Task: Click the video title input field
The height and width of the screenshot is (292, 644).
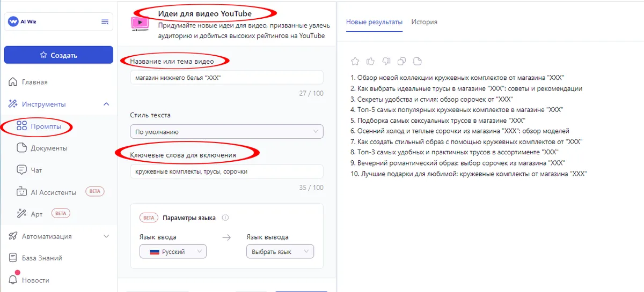Action: (226, 78)
